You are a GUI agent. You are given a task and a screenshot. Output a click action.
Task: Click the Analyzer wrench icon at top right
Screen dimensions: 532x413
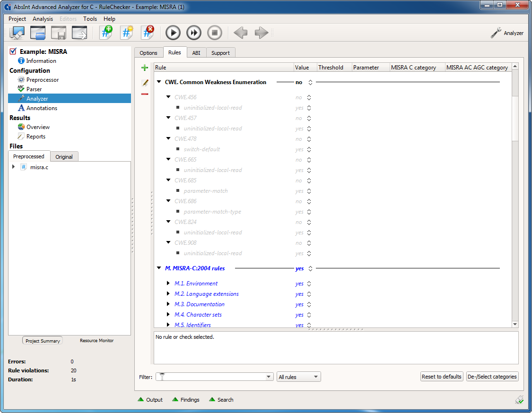pyautogui.click(x=496, y=33)
